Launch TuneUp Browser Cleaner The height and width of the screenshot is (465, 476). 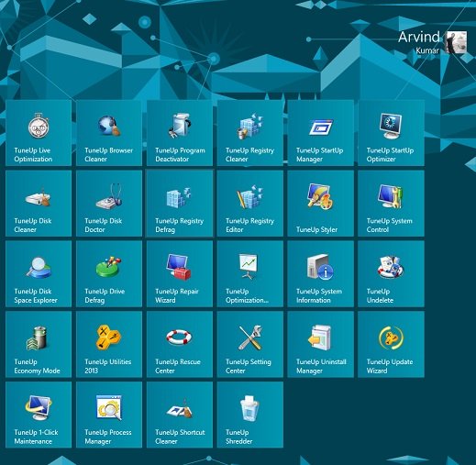click(x=109, y=133)
